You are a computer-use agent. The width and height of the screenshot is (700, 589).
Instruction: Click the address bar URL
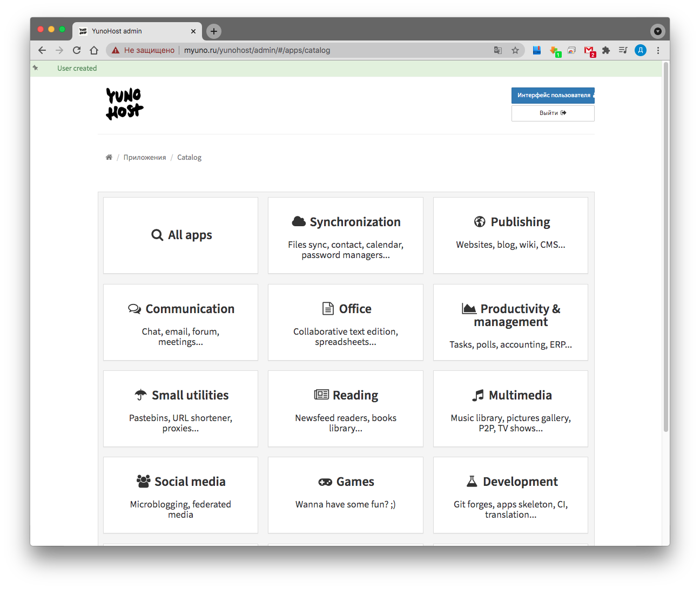coord(257,50)
